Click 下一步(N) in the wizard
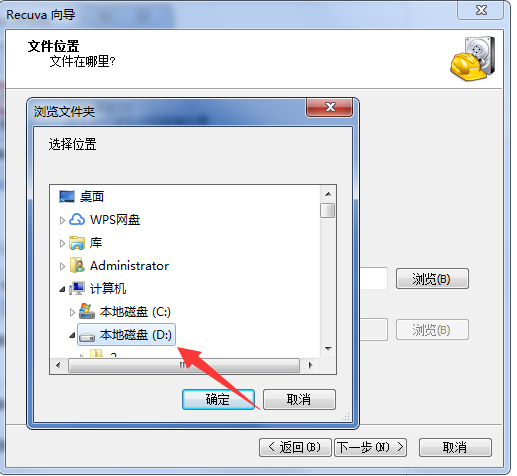This screenshot has width=517, height=476. [370, 447]
